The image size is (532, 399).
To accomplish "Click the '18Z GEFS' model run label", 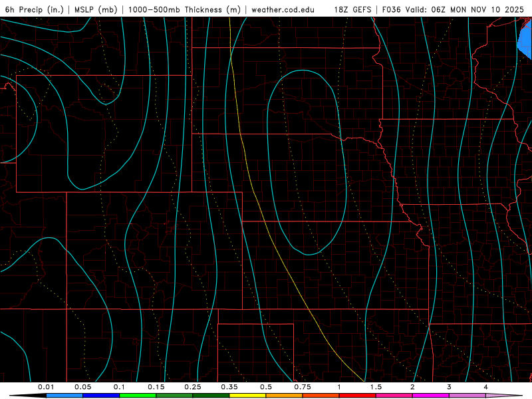I will 353,9.
